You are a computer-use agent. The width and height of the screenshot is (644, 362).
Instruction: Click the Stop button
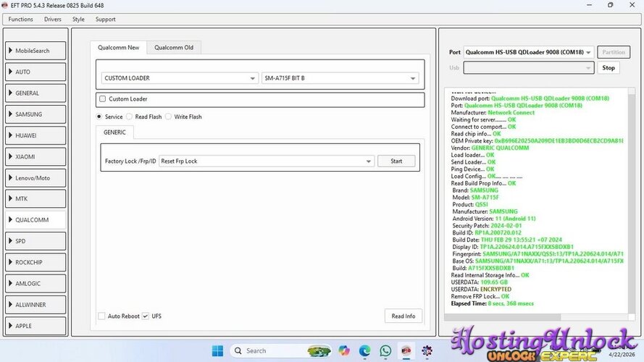609,68
